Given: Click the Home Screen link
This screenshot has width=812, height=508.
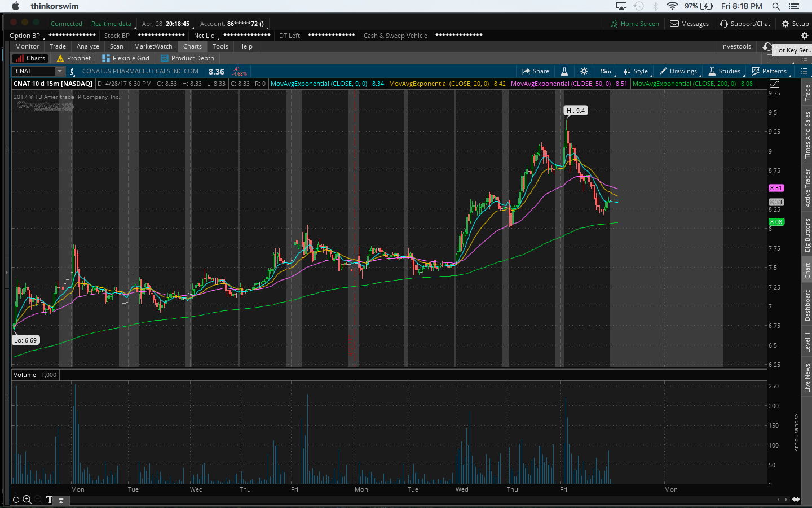Looking at the screenshot, I should (634, 24).
